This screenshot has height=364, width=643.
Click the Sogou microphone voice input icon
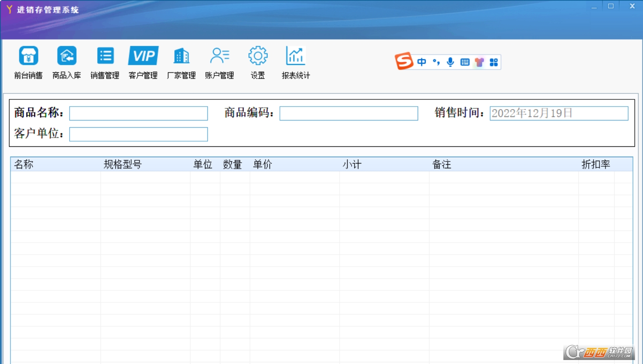pyautogui.click(x=450, y=62)
